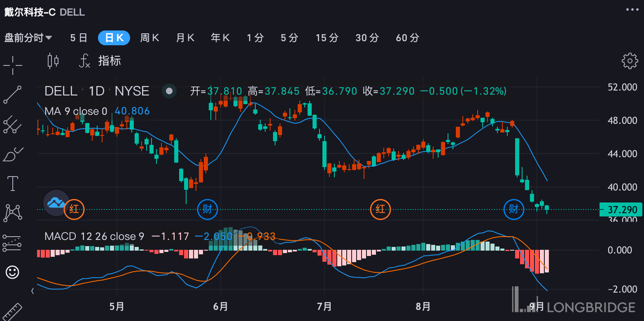Open the 指标 indicators button
Viewport: 644px width, 321px height.
[110, 61]
